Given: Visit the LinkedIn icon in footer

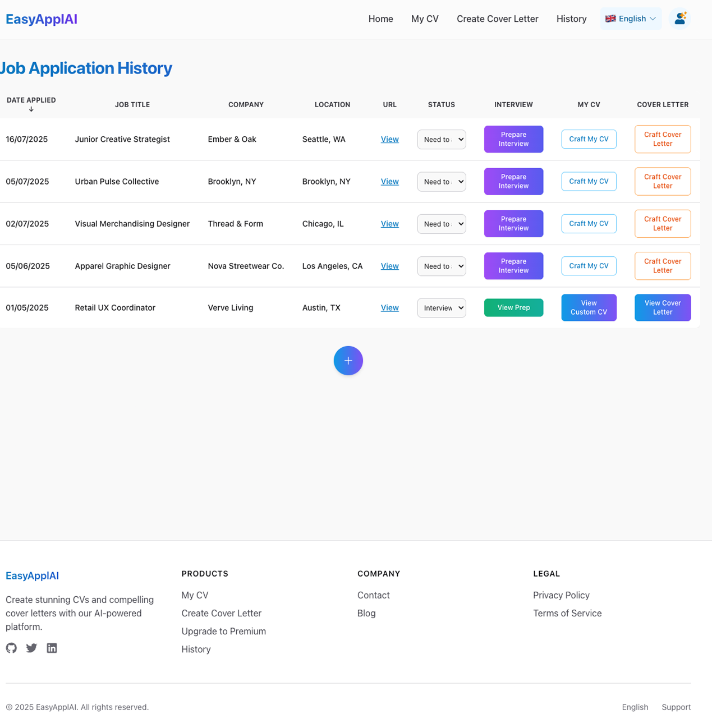Looking at the screenshot, I should (x=52, y=648).
